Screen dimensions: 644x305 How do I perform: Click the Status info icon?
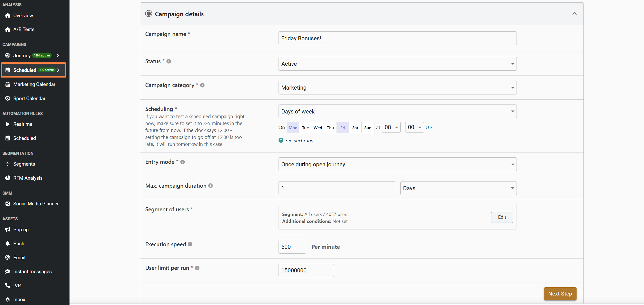coord(169,61)
